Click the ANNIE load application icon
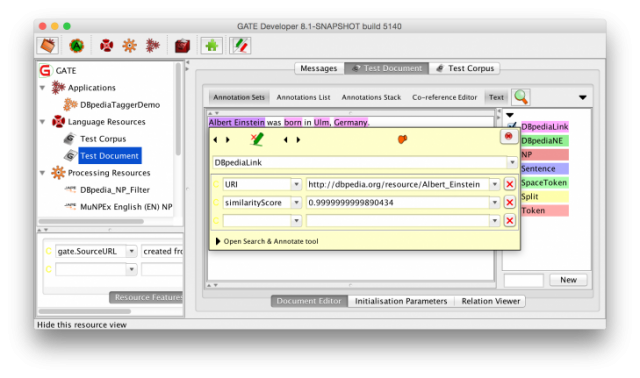 (76, 46)
